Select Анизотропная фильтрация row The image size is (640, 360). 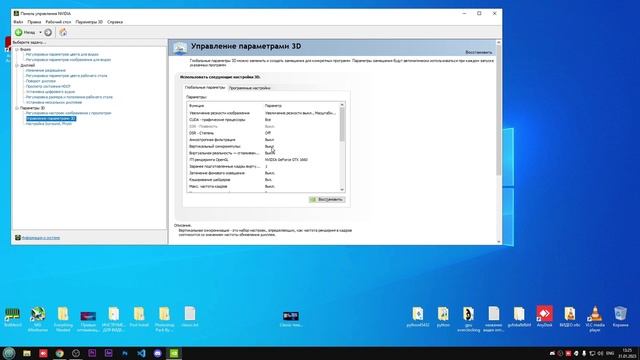click(263, 140)
